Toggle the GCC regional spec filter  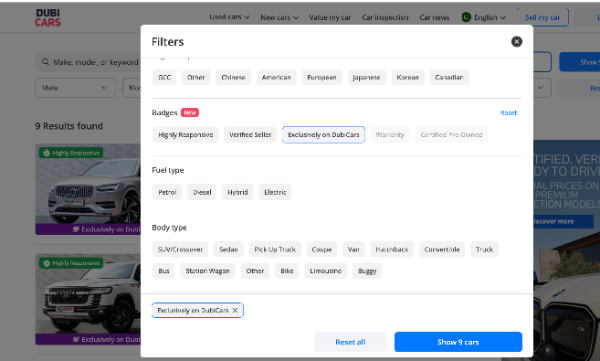pos(164,77)
